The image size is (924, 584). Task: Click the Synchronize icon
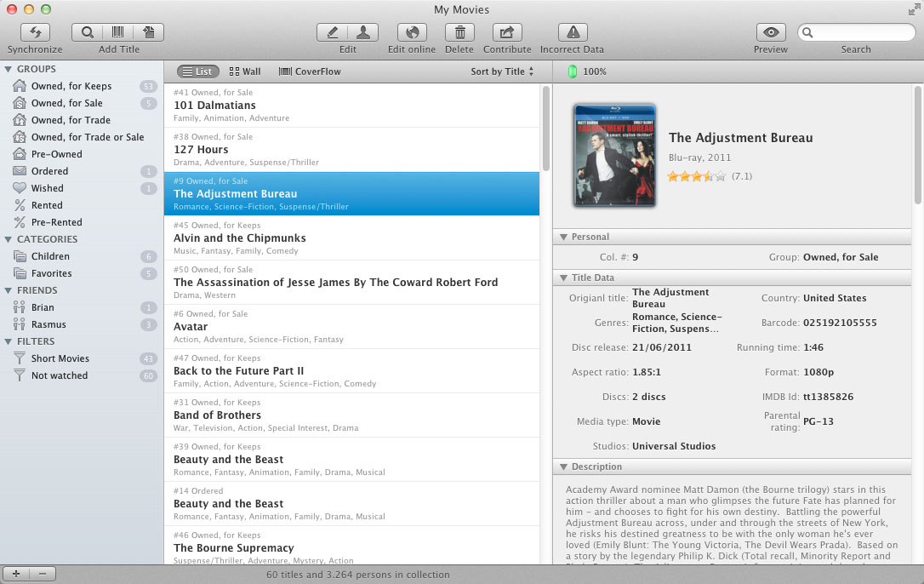click(34, 31)
